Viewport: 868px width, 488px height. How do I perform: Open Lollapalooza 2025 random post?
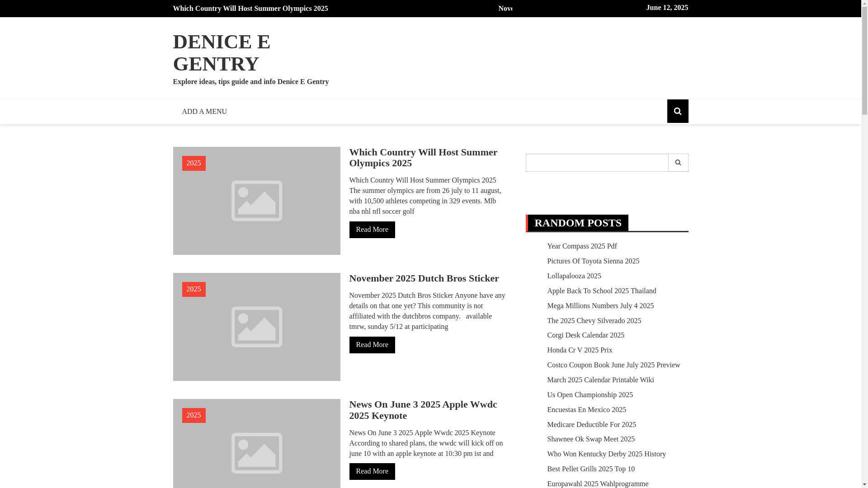pyautogui.click(x=574, y=276)
